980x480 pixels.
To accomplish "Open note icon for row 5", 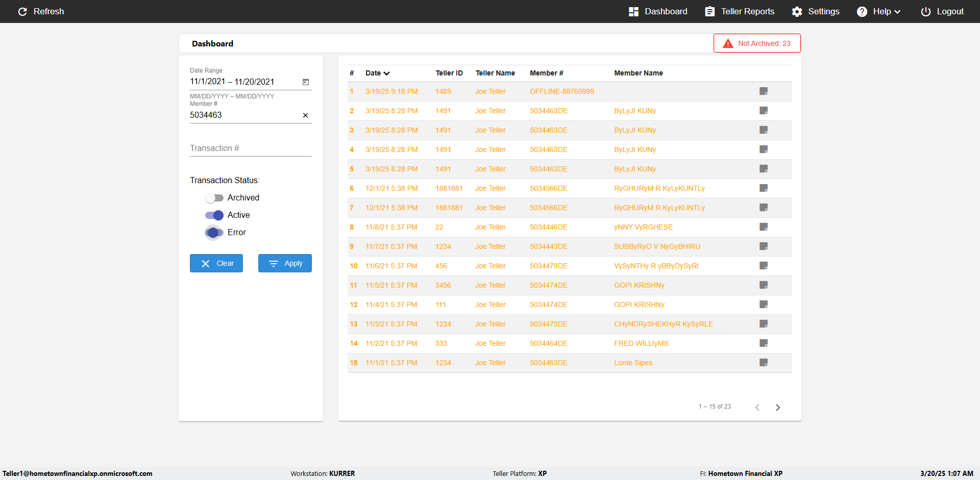I will 764,169.
